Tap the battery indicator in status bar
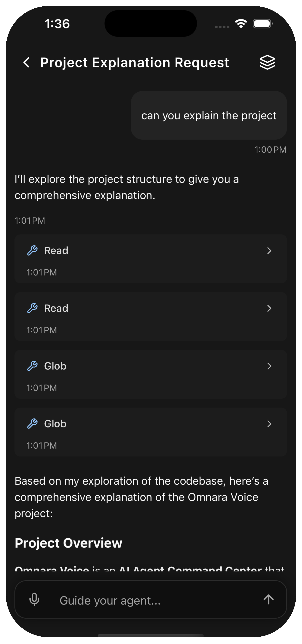 pos(262,24)
